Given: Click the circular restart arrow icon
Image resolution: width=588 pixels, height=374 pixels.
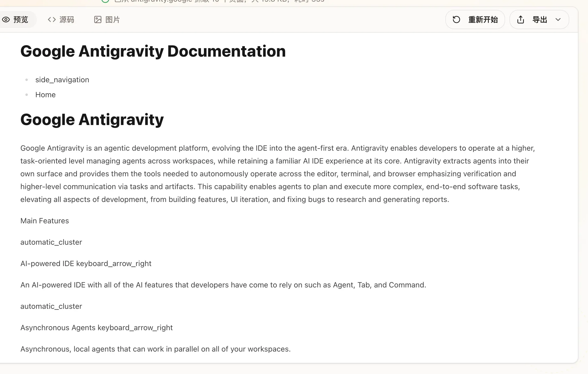Looking at the screenshot, I should [456, 20].
